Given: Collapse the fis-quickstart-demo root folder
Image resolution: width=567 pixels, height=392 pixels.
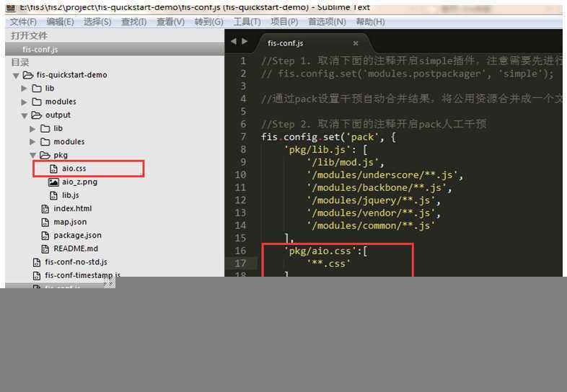Looking at the screenshot, I should click(x=16, y=76).
